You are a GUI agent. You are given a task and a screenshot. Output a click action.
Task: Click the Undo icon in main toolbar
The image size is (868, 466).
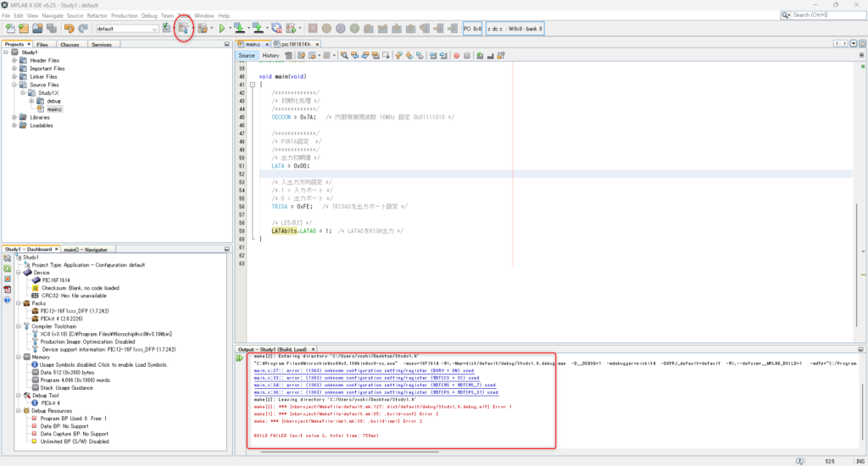click(x=67, y=29)
